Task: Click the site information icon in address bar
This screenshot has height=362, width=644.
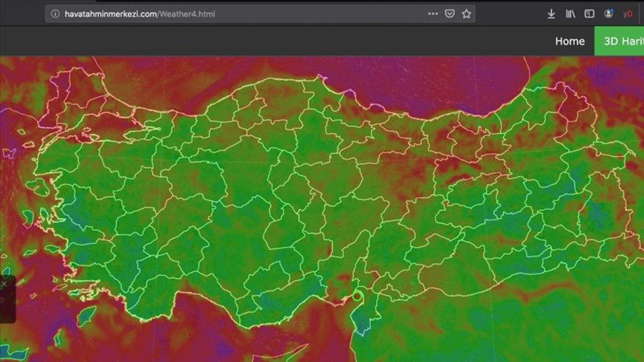Action: coord(55,14)
